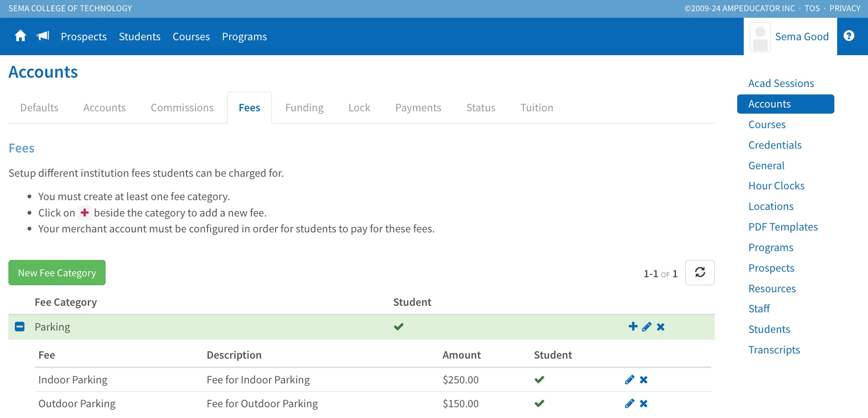
Task: Open the Tuition tab
Action: 537,108
